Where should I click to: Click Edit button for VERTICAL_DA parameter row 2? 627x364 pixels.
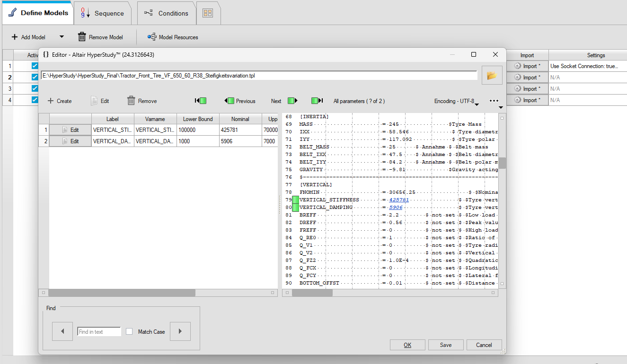70,141
